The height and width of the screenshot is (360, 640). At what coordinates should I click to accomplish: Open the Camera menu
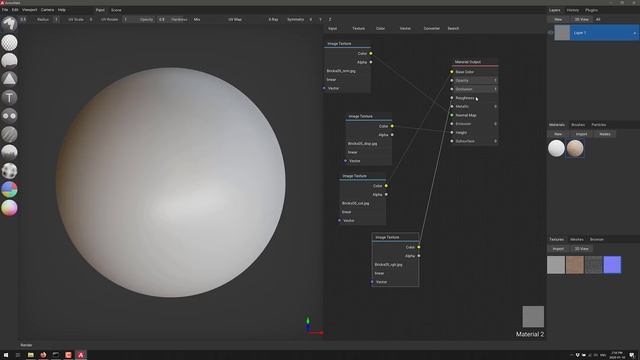tap(47, 10)
